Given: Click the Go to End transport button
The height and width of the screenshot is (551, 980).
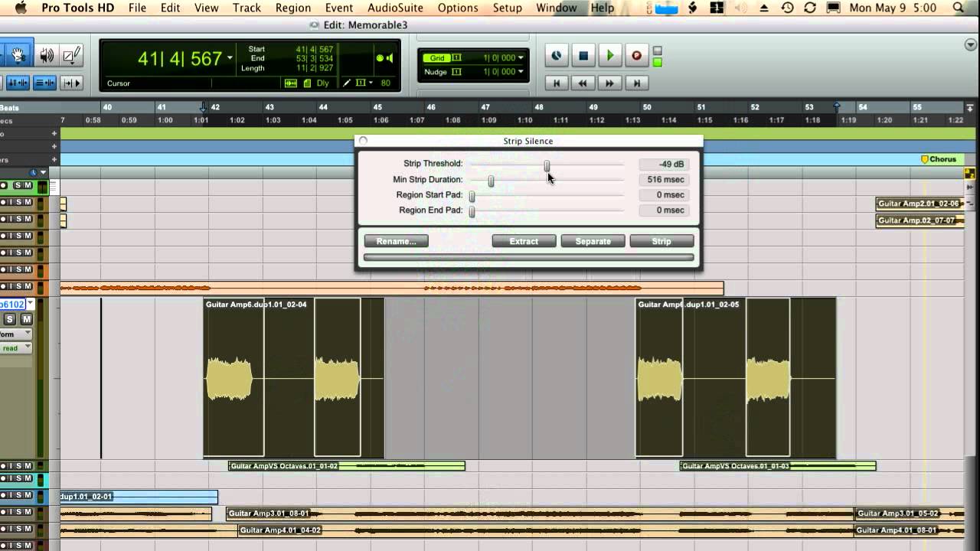Looking at the screenshot, I should pos(636,83).
